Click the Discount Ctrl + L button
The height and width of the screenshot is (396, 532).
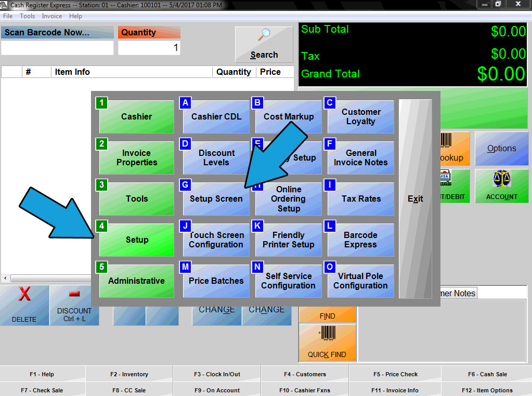pos(74,305)
